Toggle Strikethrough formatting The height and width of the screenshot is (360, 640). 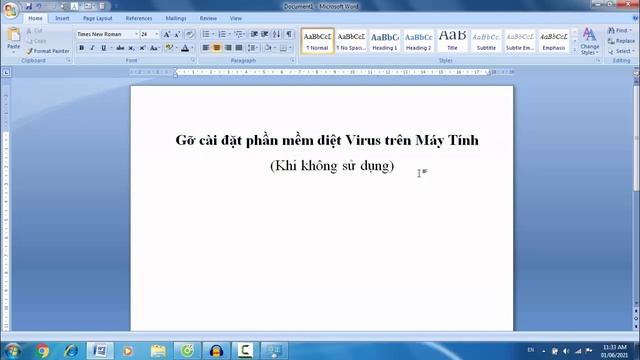tap(120, 48)
